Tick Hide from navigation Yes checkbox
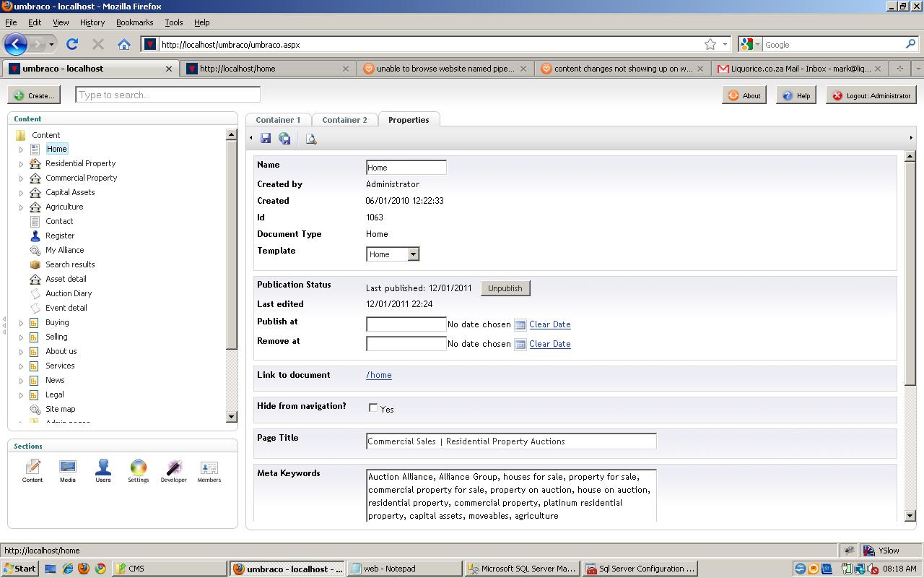 click(373, 408)
